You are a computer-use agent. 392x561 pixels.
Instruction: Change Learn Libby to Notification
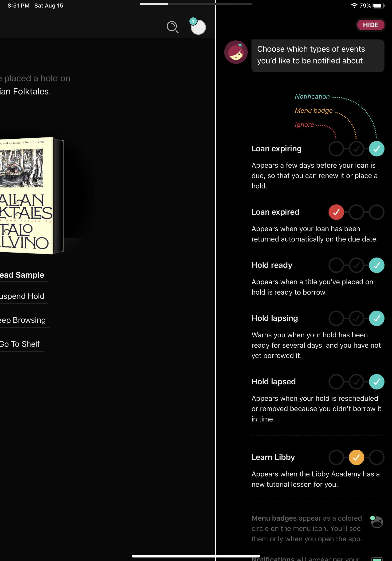(376, 457)
